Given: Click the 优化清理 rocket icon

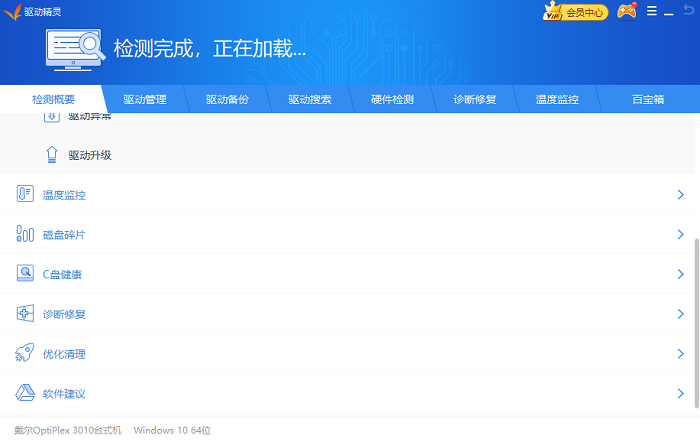Looking at the screenshot, I should (25, 354).
